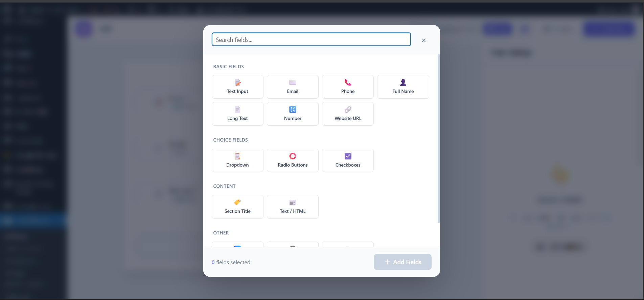The image size is (644, 300).
Task: Pick the Phone field icon
Action: pyautogui.click(x=348, y=82)
